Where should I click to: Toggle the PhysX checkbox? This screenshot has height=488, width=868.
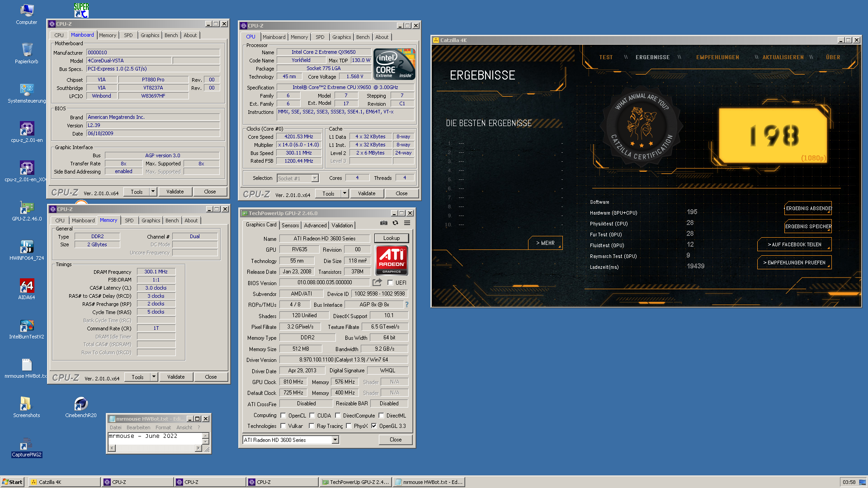click(349, 426)
